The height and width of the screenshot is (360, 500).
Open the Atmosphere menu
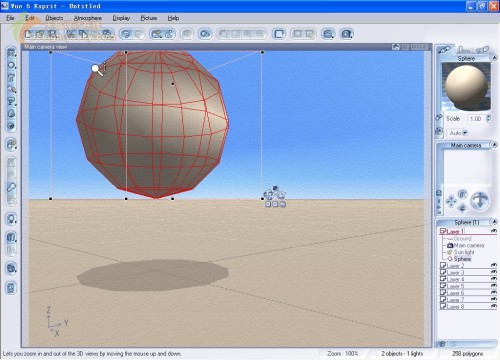pos(88,18)
